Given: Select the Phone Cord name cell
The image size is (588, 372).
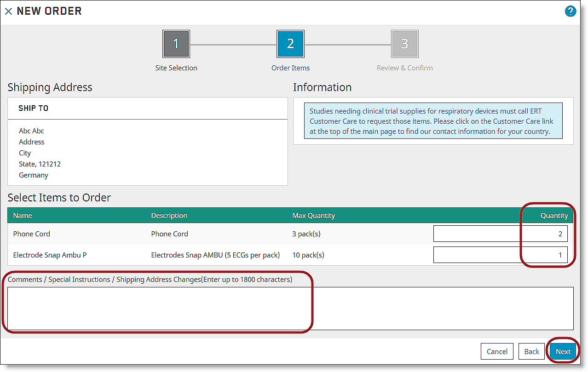Looking at the screenshot, I should tap(32, 234).
